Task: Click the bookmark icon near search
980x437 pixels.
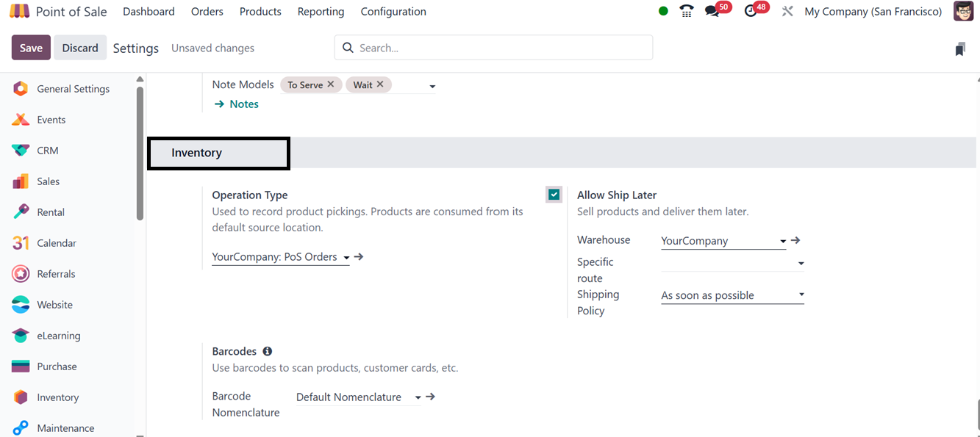Action: [x=960, y=49]
